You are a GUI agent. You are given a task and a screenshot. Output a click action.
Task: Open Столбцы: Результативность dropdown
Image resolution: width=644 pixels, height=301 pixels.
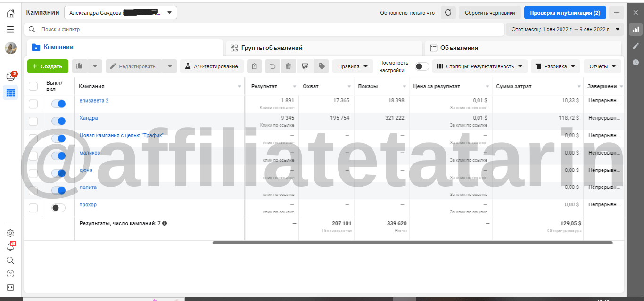480,66
